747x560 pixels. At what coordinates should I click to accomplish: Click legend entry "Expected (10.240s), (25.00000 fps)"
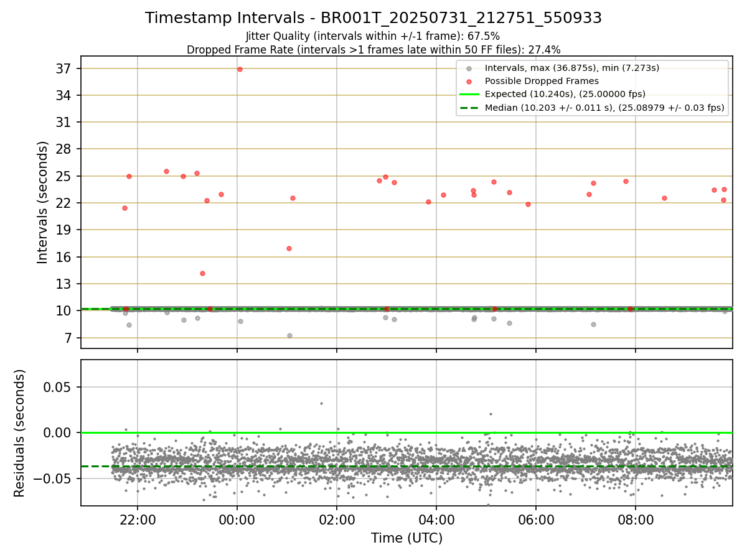[x=565, y=94]
